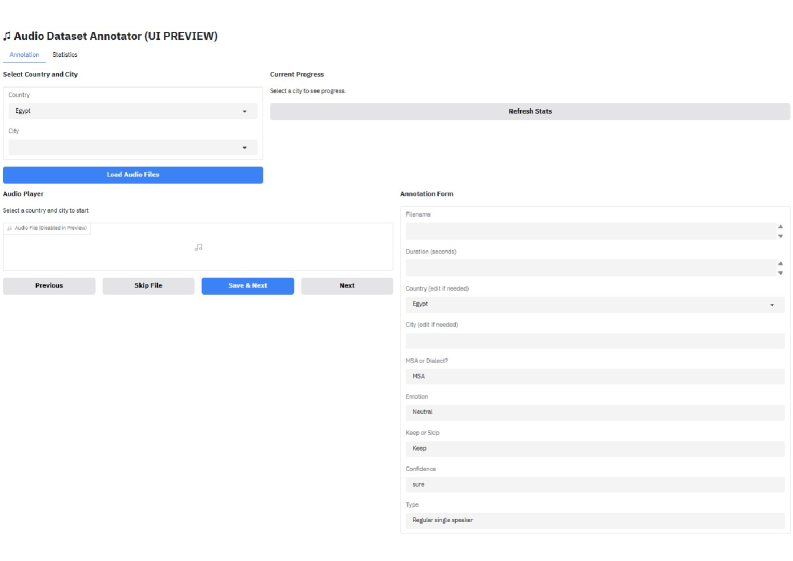The width and height of the screenshot is (793, 561).
Task: Click the City (edit if needed) field
Action: tap(594, 341)
